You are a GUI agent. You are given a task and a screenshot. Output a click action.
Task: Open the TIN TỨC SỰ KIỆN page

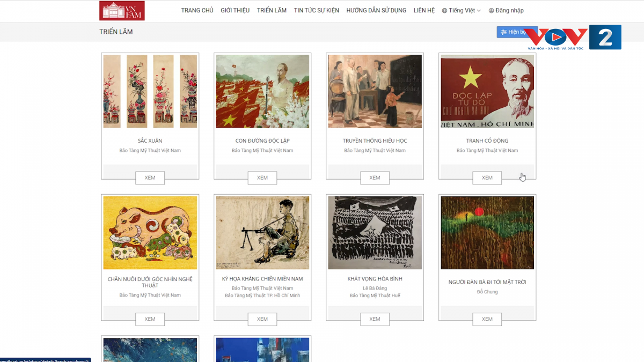tap(317, 11)
